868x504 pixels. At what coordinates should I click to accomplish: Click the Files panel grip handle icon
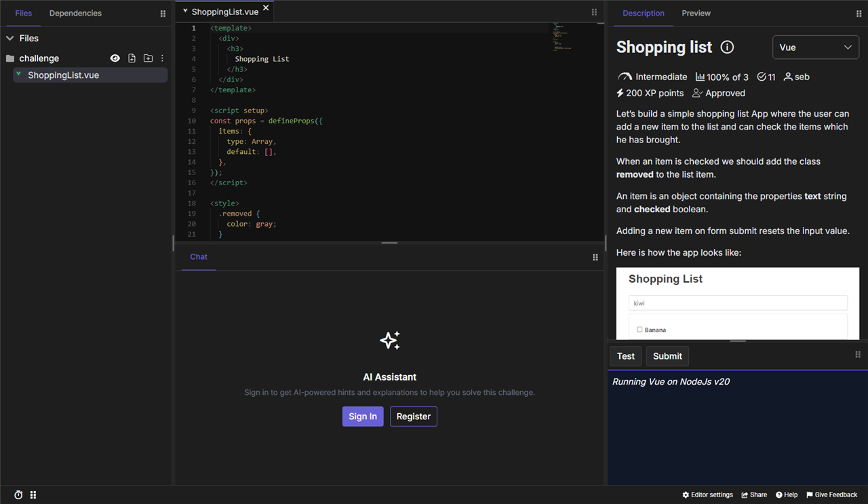tap(163, 14)
